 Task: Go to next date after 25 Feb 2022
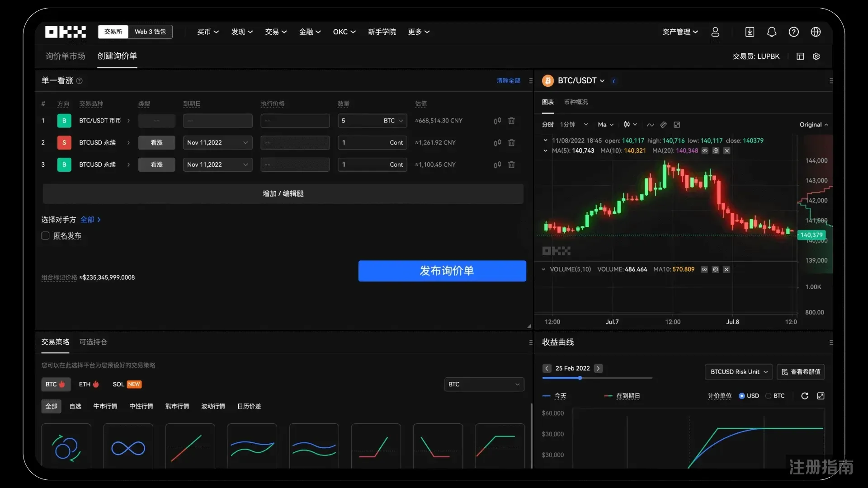pos(598,368)
